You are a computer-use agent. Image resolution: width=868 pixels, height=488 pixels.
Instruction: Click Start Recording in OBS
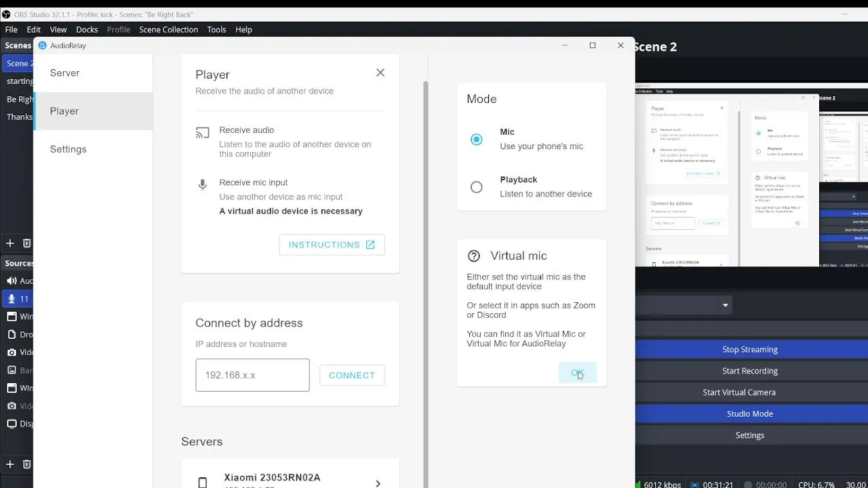pyautogui.click(x=750, y=371)
